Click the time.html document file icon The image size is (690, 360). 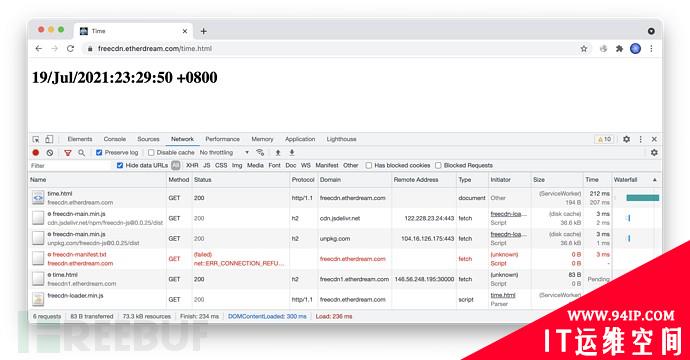[x=38, y=198]
